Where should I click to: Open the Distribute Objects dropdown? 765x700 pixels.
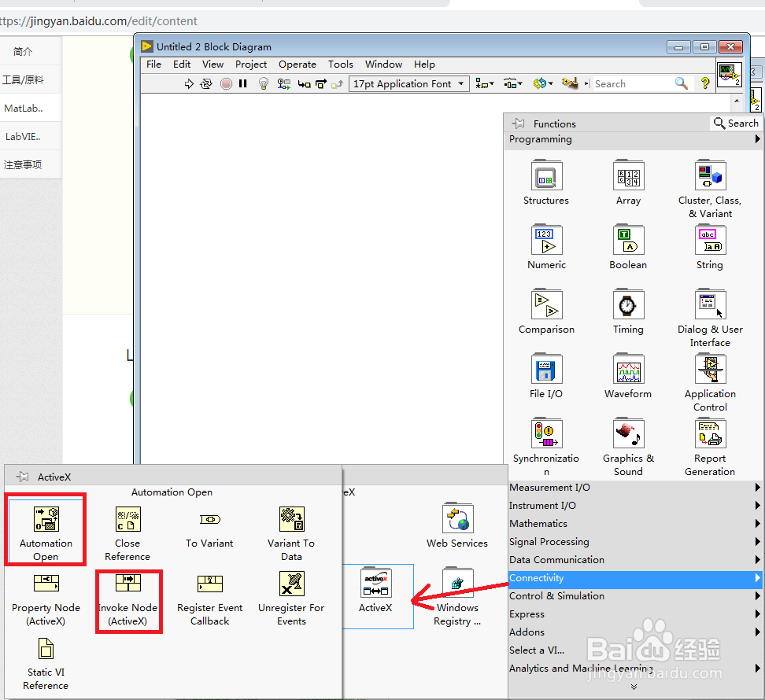513,84
